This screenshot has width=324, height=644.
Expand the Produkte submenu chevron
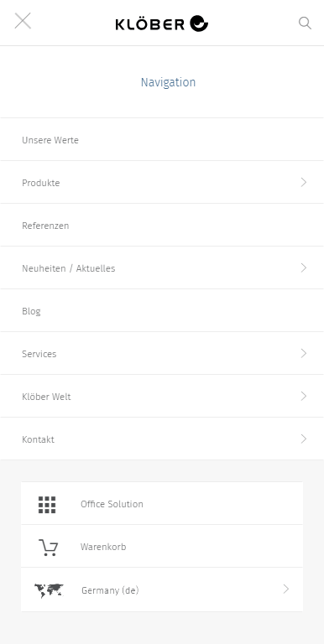point(304,182)
